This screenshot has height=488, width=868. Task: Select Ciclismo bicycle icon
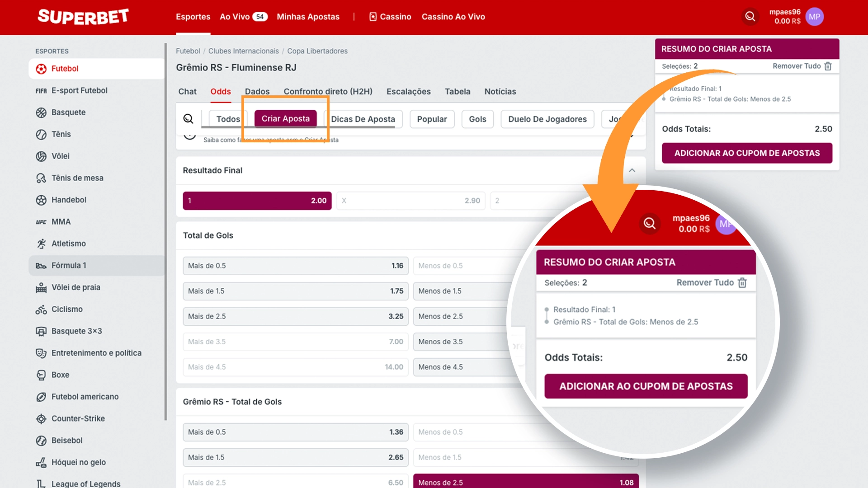click(x=41, y=310)
